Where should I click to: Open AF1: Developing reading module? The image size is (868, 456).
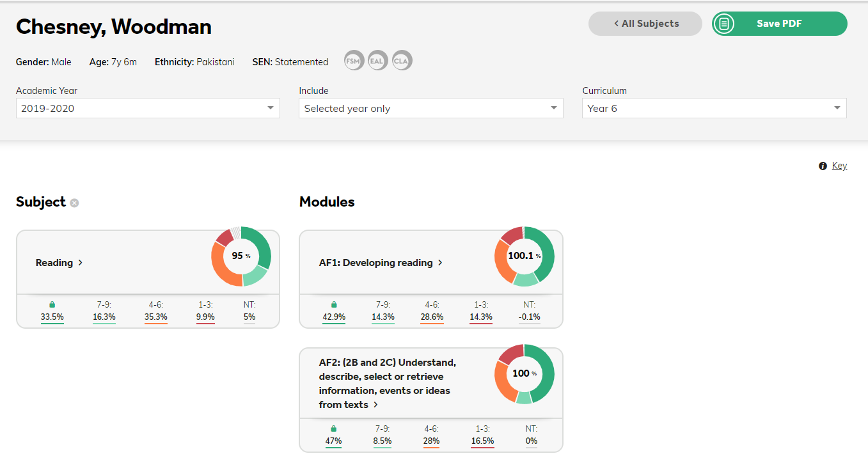(x=381, y=262)
